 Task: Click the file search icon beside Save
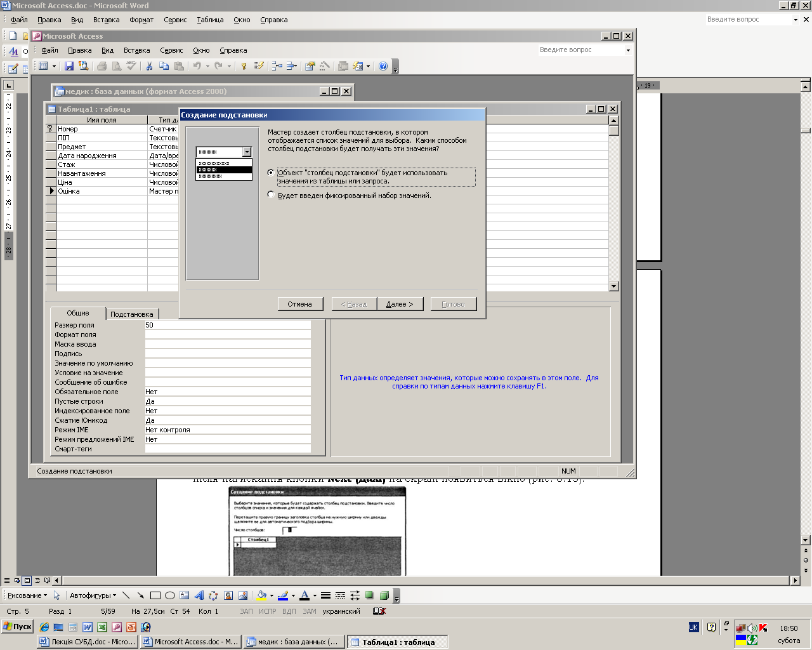pos(83,66)
